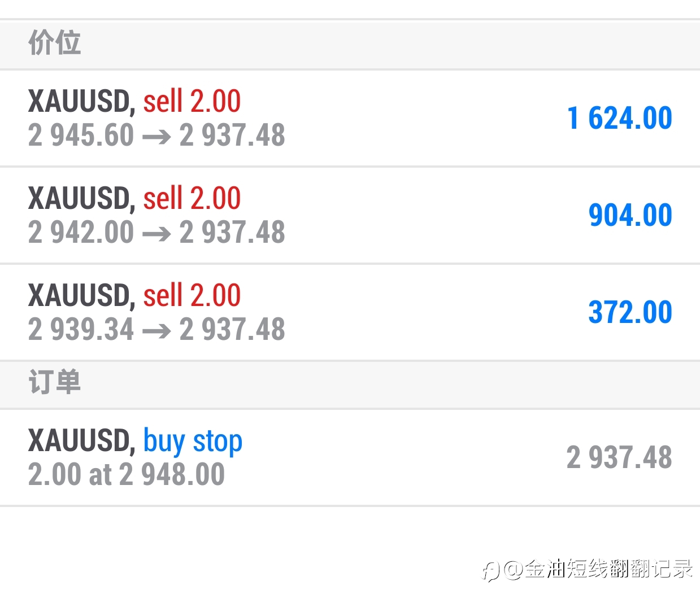Open the sell position entered at 2 942.00
Screen dimensions: 700x603
tap(350, 215)
